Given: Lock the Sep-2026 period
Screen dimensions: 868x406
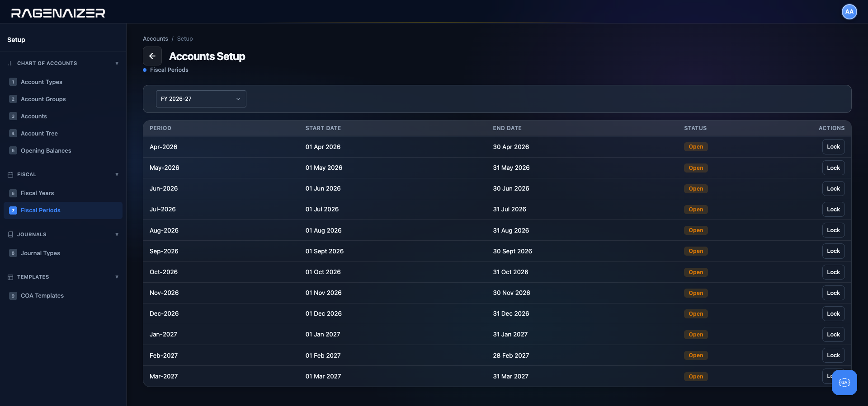Looking at the screenshot, I should (x=833, y=251).
